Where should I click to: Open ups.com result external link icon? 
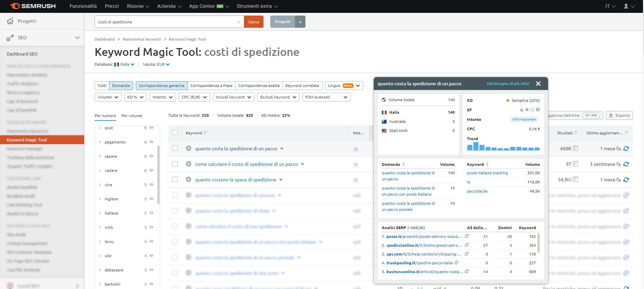tap(467, 254)
